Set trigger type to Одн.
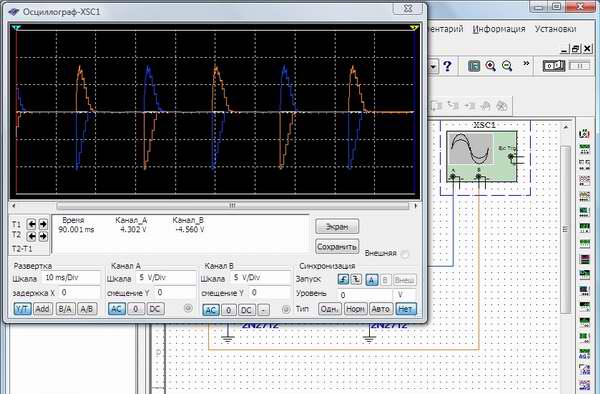This screenshot has width=600, height=394. click(x=329, y=309)
